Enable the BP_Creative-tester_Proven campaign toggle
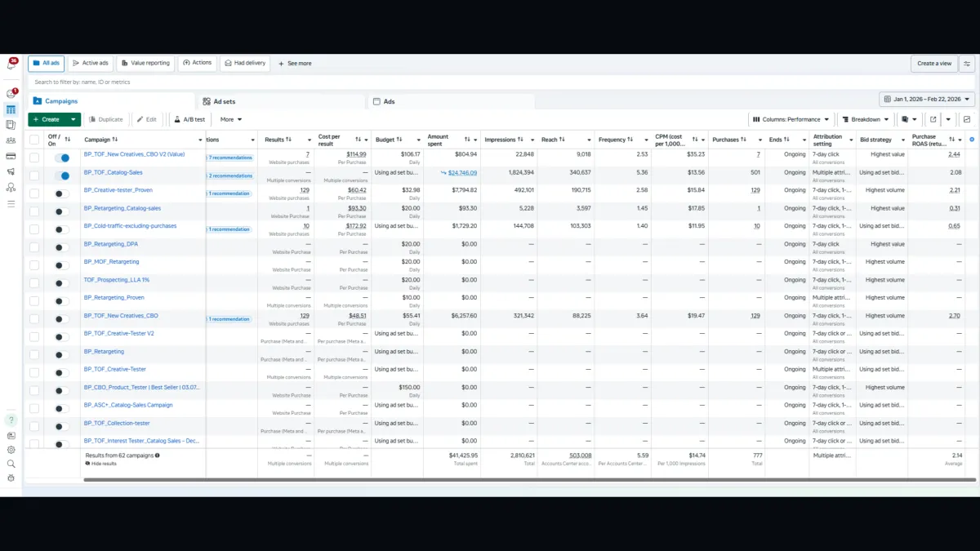980x551 pixels. click(62, 193)
